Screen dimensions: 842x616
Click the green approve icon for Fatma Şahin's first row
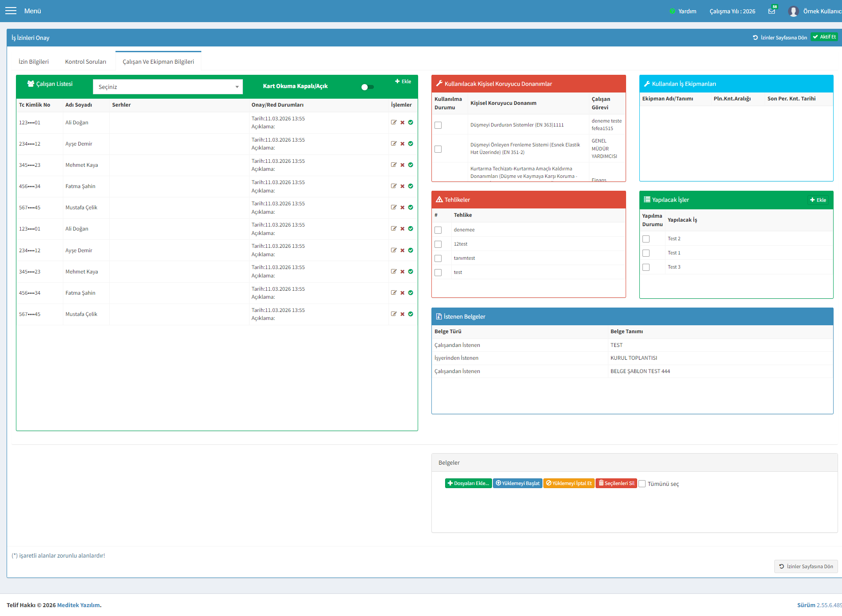(x=411, y=186)
